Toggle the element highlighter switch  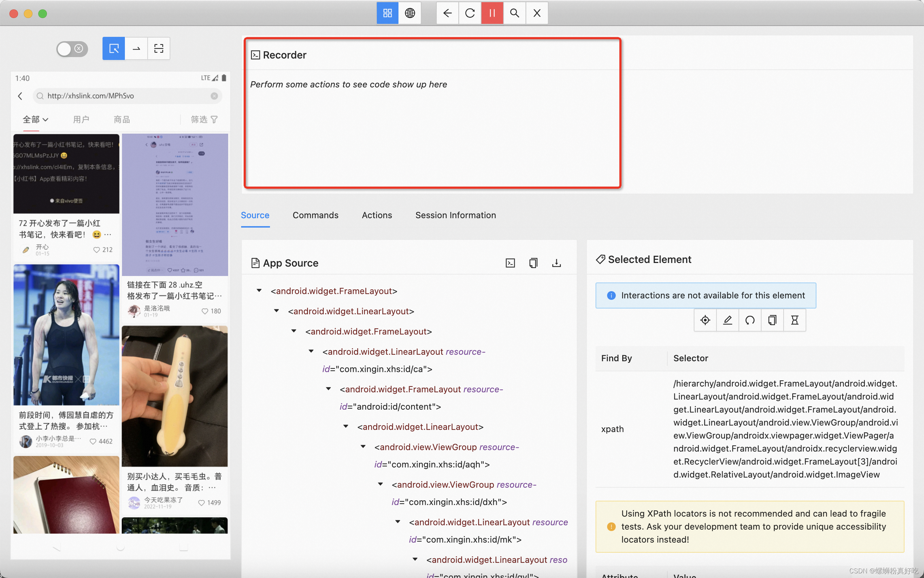tap(72, 48)
